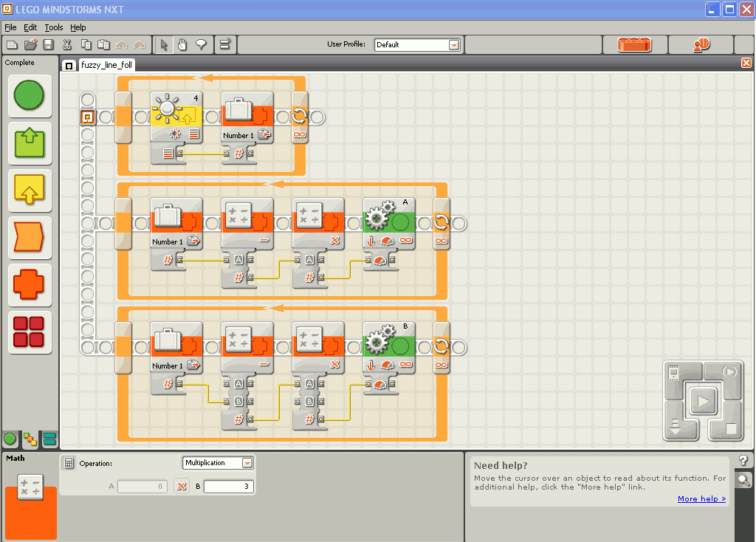Image resolution: width=756 pixels, height=542 pixels.
Task: Open the Tools menu
Action: (x=53, y=27)
